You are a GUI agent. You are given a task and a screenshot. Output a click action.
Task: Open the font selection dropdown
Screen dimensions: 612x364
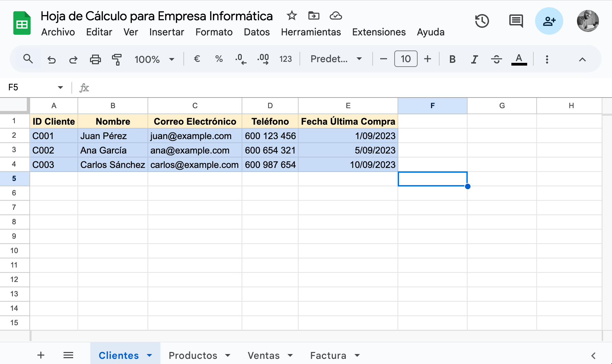(x=335, y=59)
